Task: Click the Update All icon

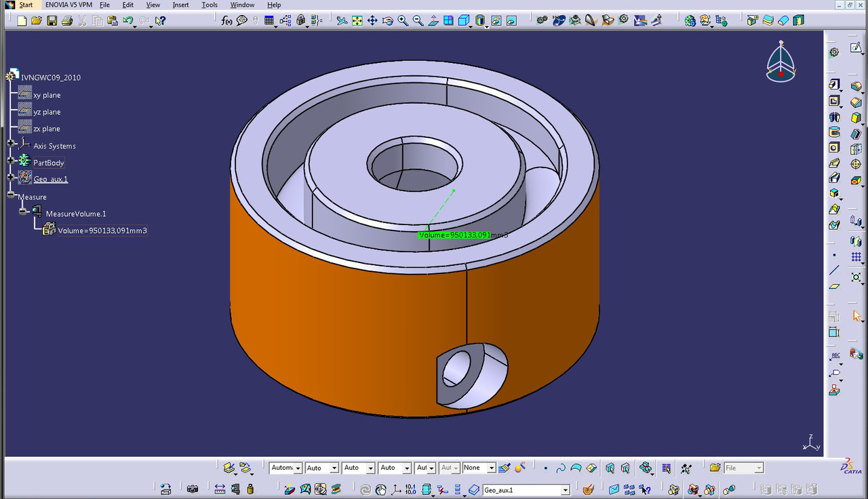Action: (x=365, y=489)
